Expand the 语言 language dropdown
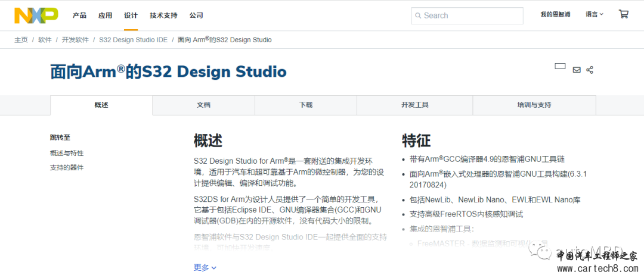Screen dimensions: 644x278 click(595, 14)
